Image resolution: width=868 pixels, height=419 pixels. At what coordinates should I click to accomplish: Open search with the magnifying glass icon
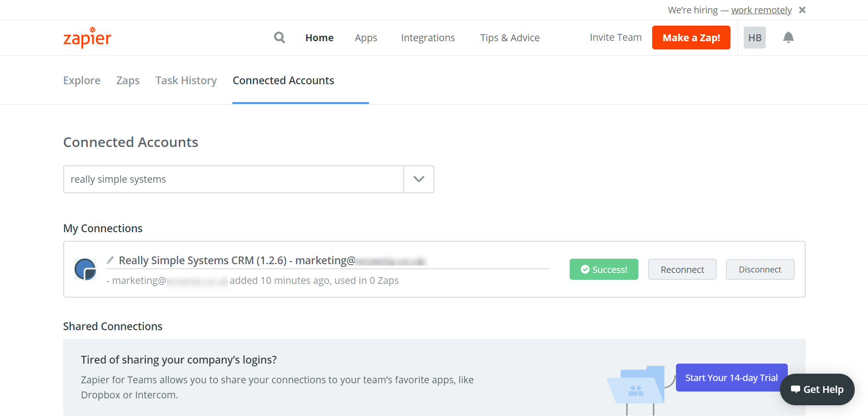279,38
